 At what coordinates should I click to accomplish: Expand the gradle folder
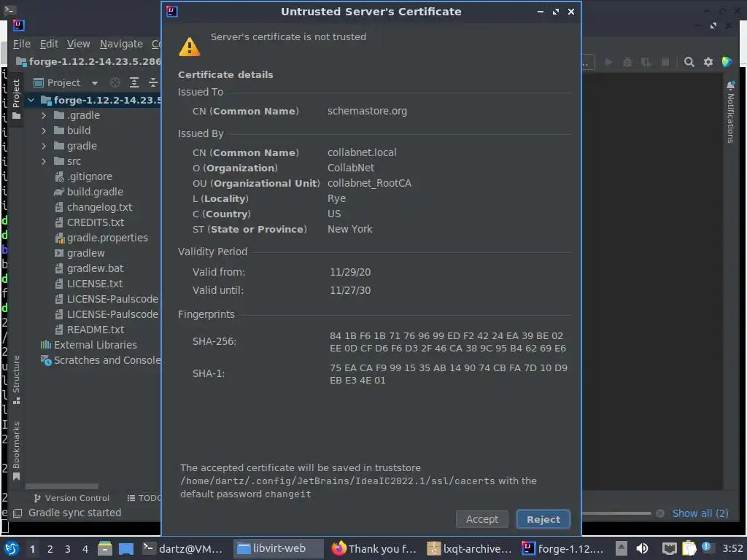(44, 146)
